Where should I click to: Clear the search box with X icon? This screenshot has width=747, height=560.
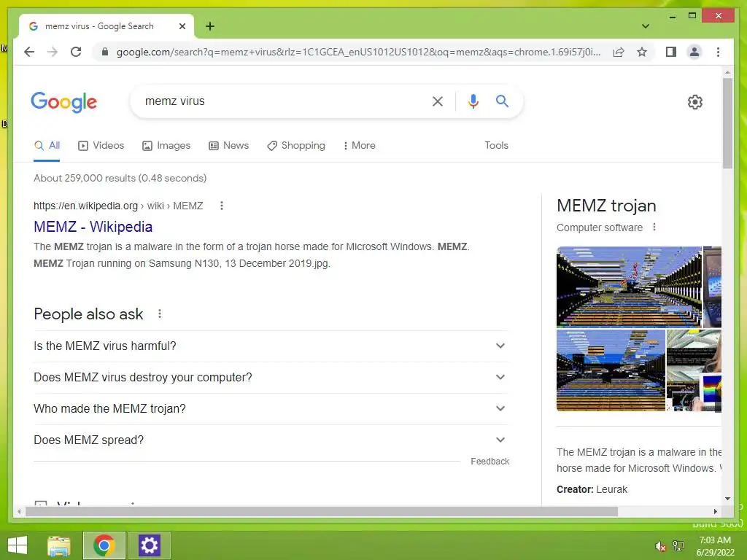(438, 101)
